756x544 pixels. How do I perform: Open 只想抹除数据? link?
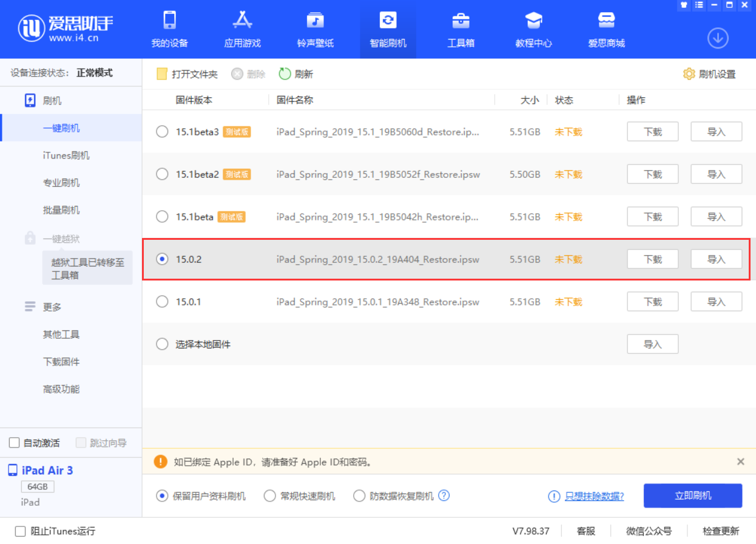tap(594, 496)
